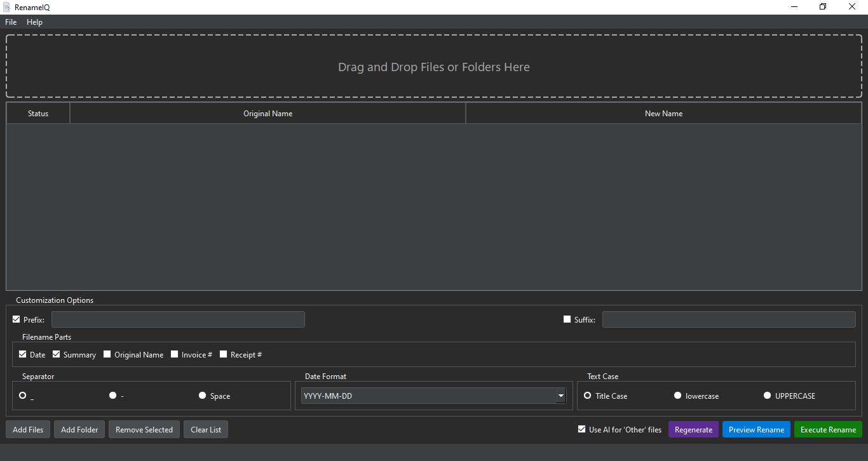The height and width of the screenshot is (461, 868).
Task: Click the drag and drop files area
Action: click(433, 67)
